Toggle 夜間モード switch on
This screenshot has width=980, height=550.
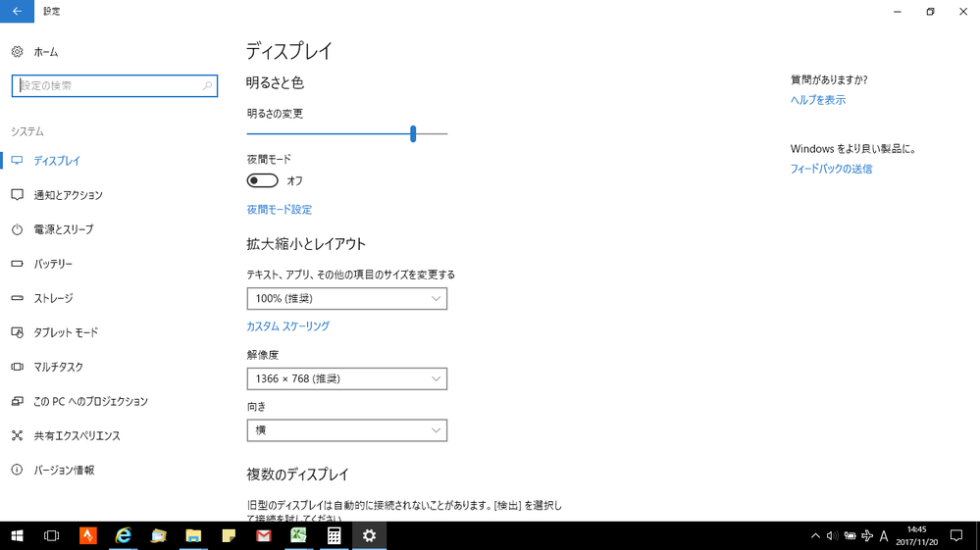(x=263, y=180)
